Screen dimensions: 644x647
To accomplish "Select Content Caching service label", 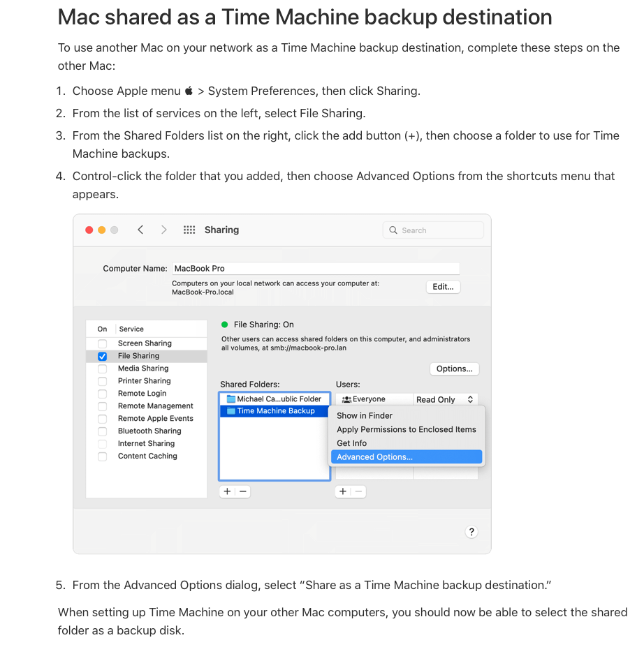I will (147, 456).
